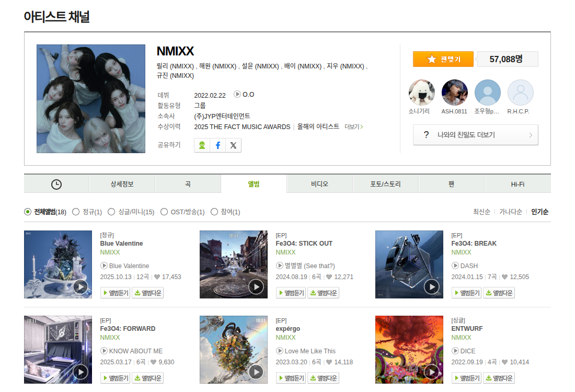The width and height of the screenshot is (575, 392).
Task: Sort albums by 인기순
Action: click(x=540, y=212)
